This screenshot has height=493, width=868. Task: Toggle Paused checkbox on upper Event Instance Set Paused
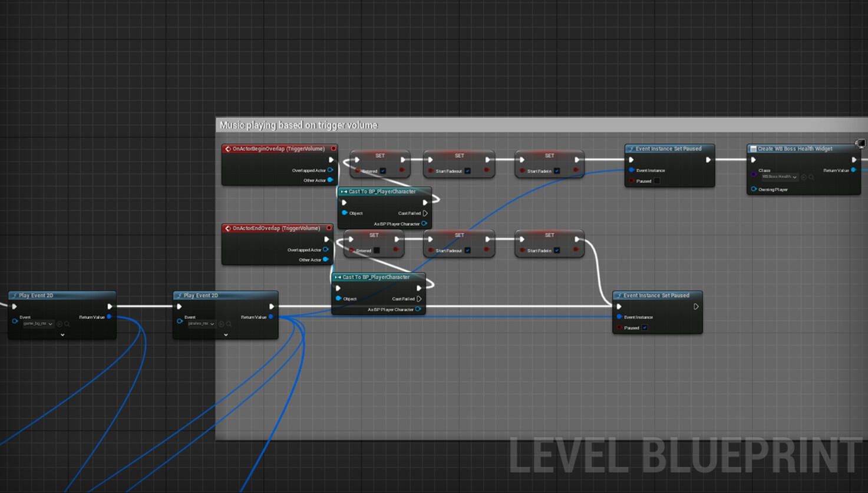(657, 181)
